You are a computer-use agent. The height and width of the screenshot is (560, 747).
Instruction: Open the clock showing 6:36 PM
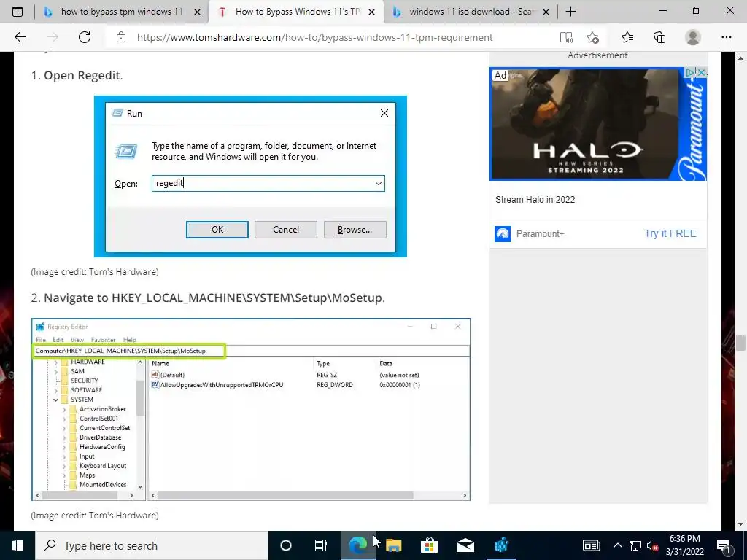684,545
